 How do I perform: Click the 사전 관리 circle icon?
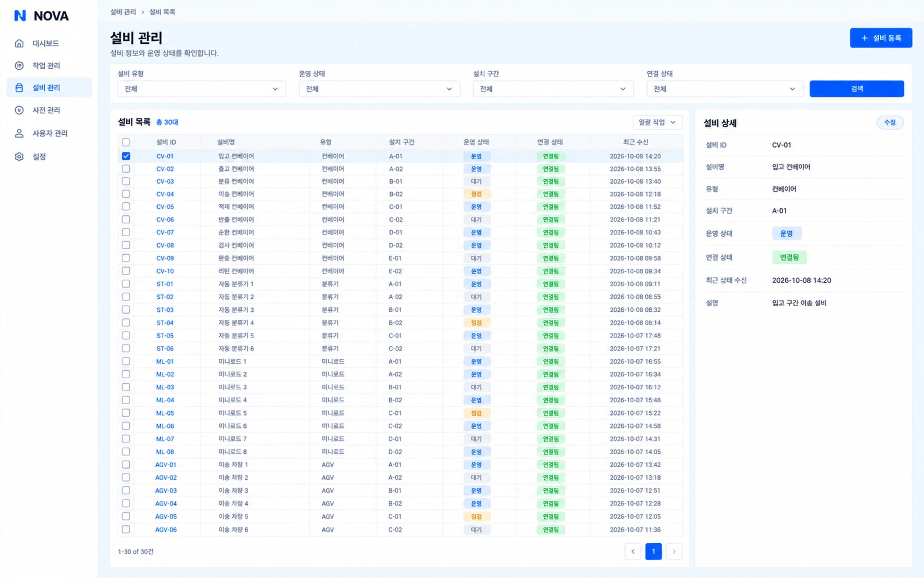pyautogui.click(x=19, y=110)
